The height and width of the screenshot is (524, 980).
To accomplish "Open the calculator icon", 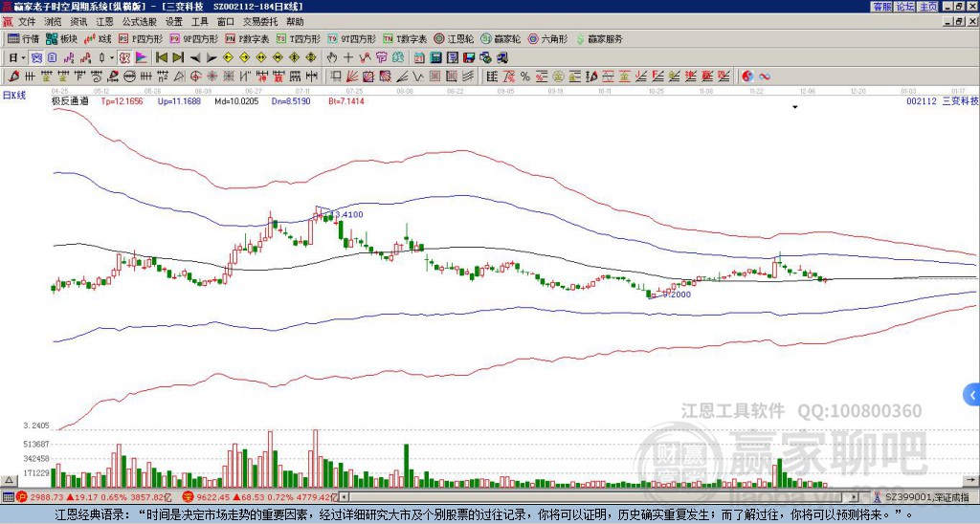I will point(435,58).
